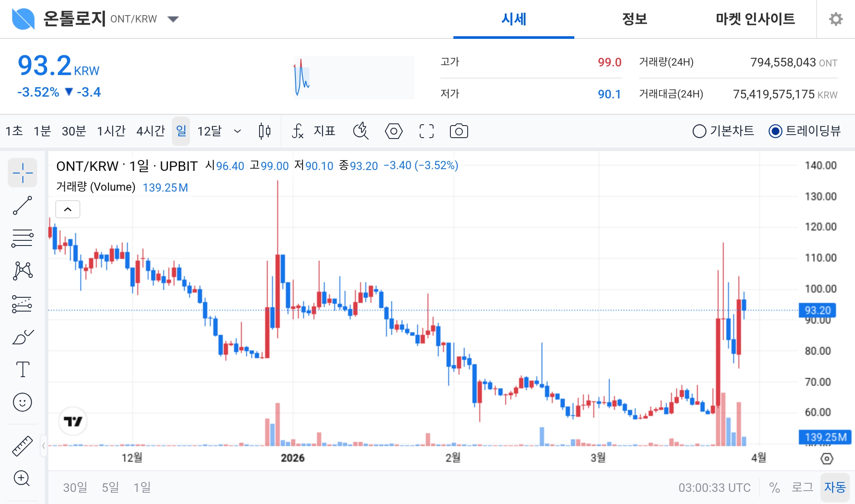Take a chart snapshot with the camera icon

click(459, 131)
